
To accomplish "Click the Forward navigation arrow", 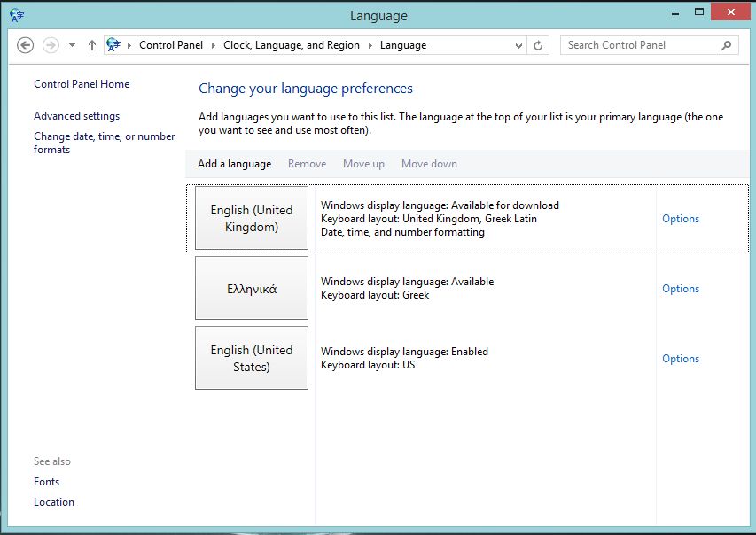I will coord(51,45).
